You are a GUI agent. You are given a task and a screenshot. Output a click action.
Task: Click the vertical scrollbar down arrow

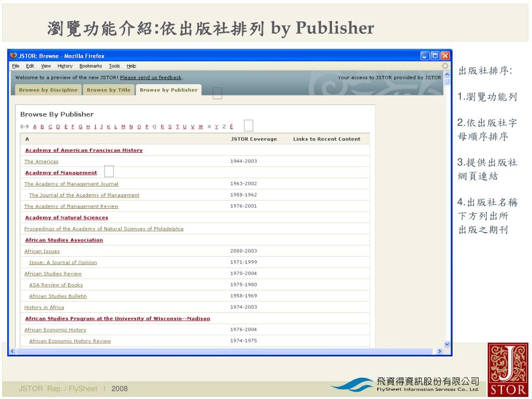(x=447, y=344)
